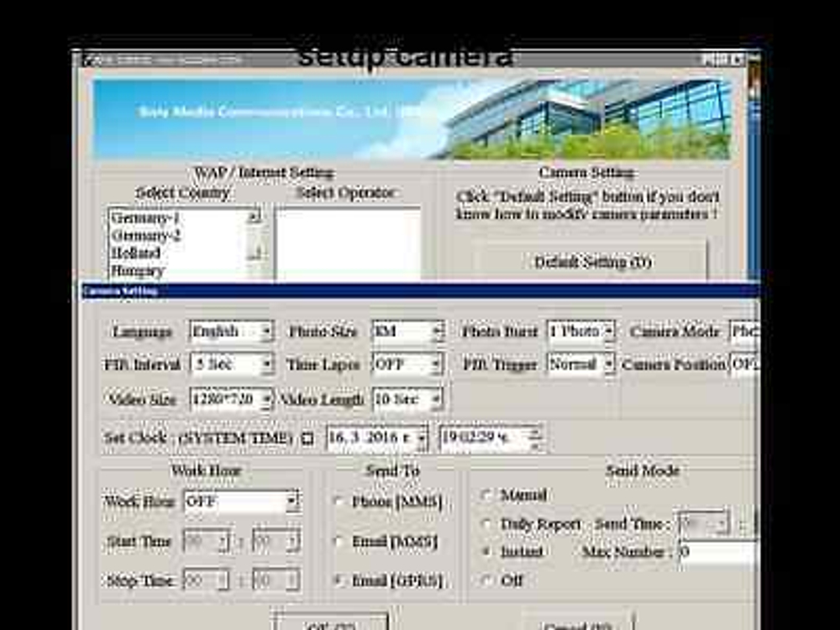Click the Default Setting button
The image size is (840, 630).
(x=591, y=262)
